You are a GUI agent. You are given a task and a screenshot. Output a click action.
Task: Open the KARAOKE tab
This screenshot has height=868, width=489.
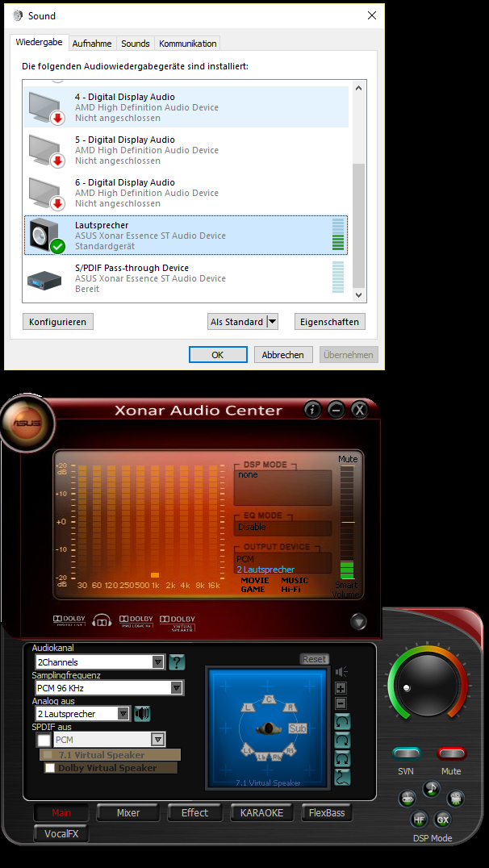(262, 812)
